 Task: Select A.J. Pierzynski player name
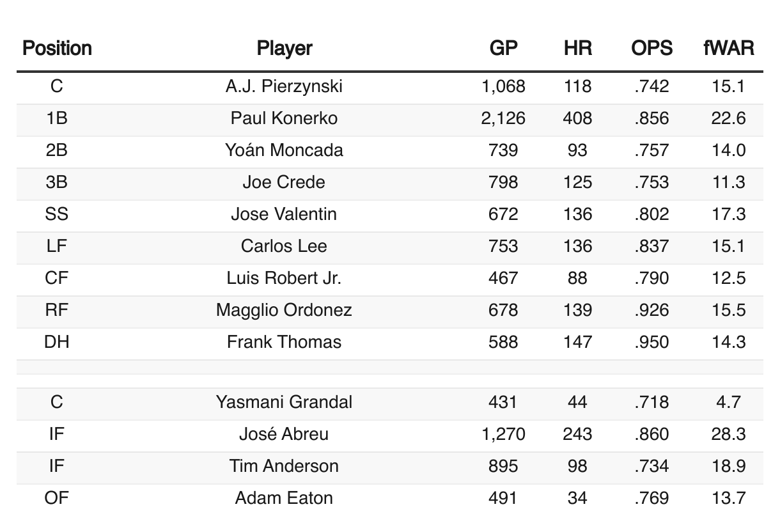(284, 86)
